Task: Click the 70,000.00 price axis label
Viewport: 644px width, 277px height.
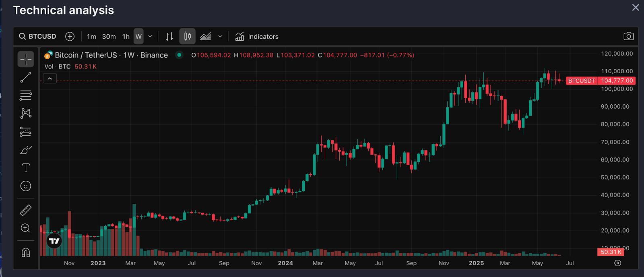Action: click(615, 142)
